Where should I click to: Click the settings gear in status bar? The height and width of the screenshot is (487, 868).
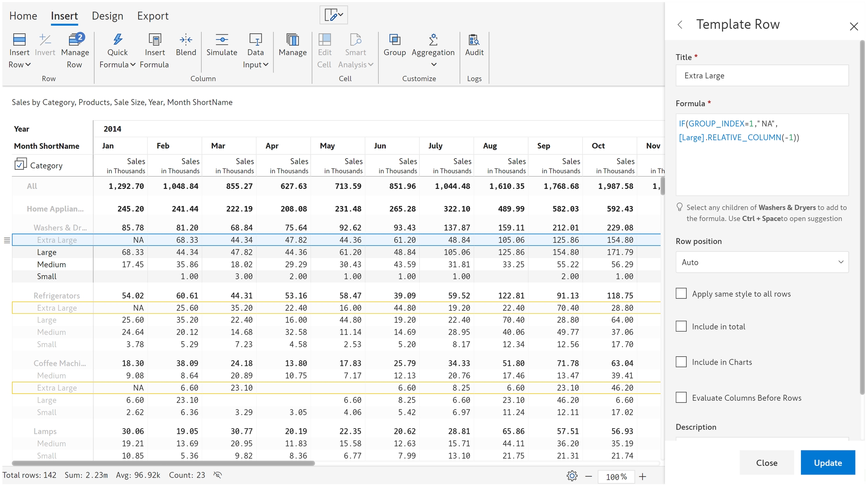[572, 476]
